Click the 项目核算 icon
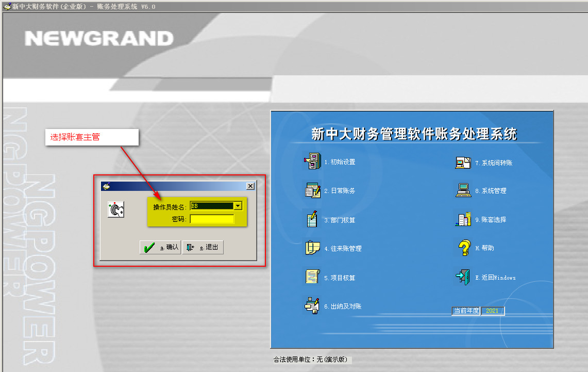Viewport: 588px width, 372px height. coord(312,277)
